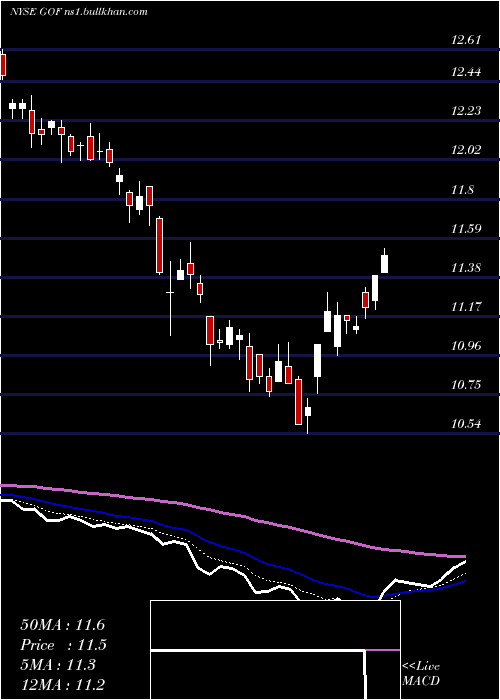The image size is (500, 700).
Task: Click the 11.38 price axis label
Action: point(466,268)
